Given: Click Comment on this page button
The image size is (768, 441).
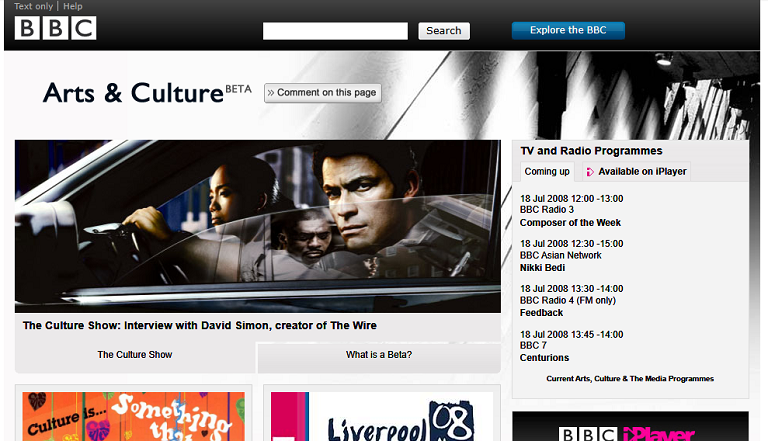Looking at the screenshot, I should (x=323, y=93).
